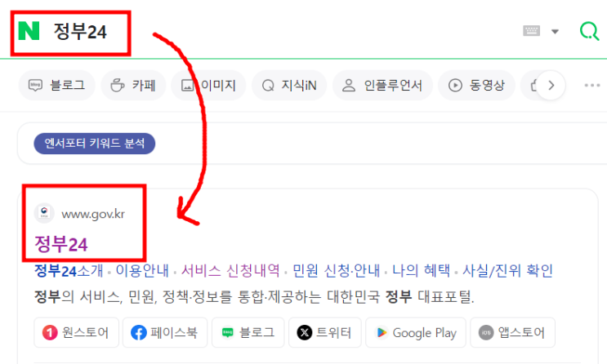The width and height of the screenshot is (607, 364).
Task: Open the www.gov.kr URL link
Action: (x=93, y=214)
